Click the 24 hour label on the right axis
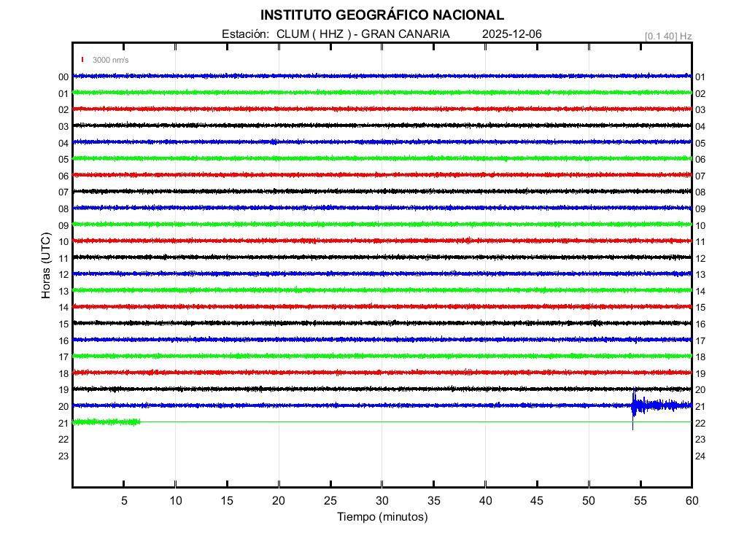Viewport: 747px width, 560px height. point(700,456)
